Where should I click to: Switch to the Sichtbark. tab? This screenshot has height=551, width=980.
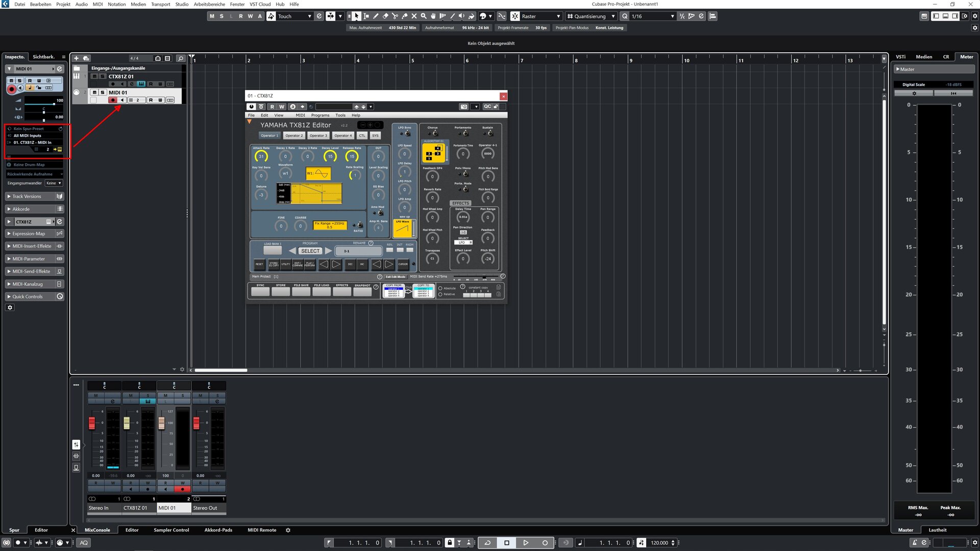point(44,57)
